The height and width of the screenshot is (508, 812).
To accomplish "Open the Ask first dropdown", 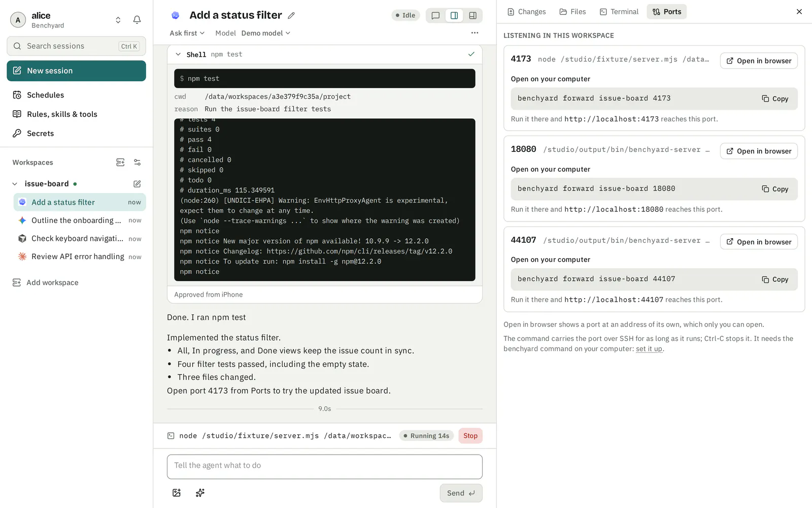I will click(187, 33).
